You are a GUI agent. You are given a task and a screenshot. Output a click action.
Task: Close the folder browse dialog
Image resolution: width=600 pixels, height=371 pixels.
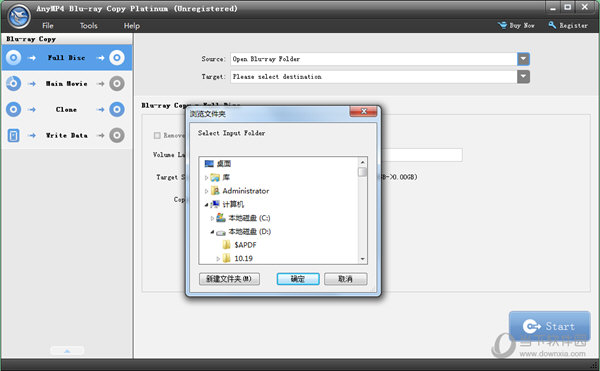(x=363, y=111)
